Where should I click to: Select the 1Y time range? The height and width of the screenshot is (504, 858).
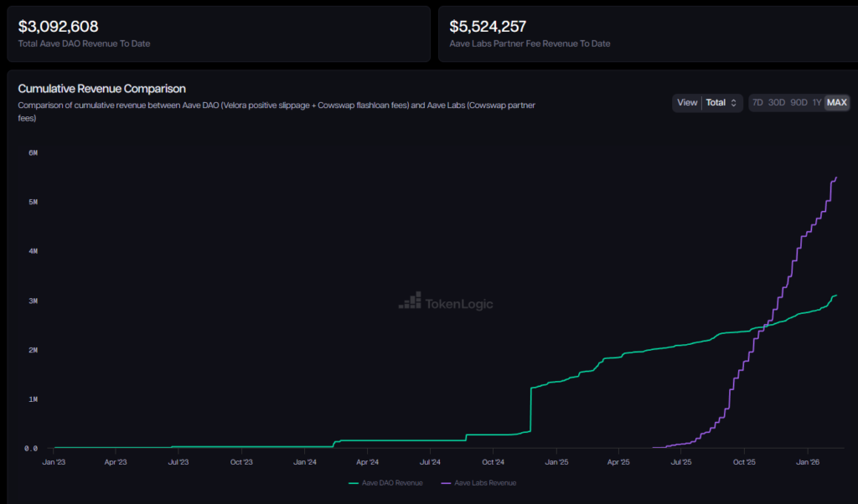coord(817,103)
